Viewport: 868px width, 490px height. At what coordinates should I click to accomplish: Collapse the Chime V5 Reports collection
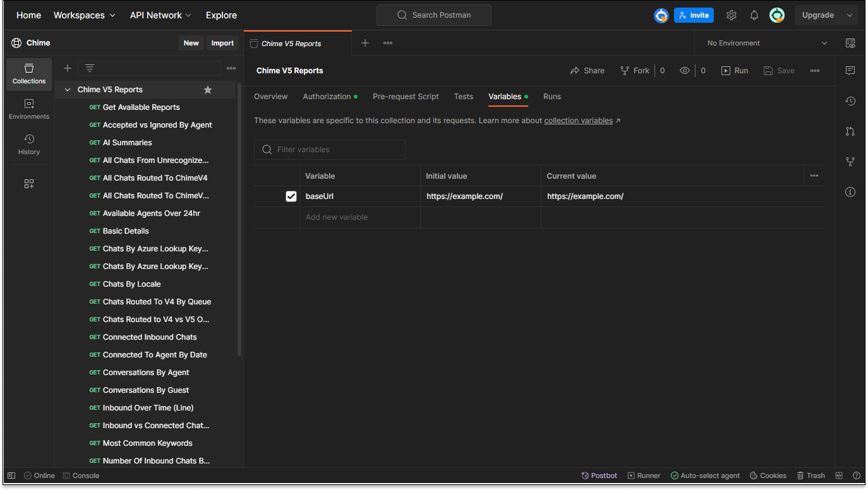point(68,90)
